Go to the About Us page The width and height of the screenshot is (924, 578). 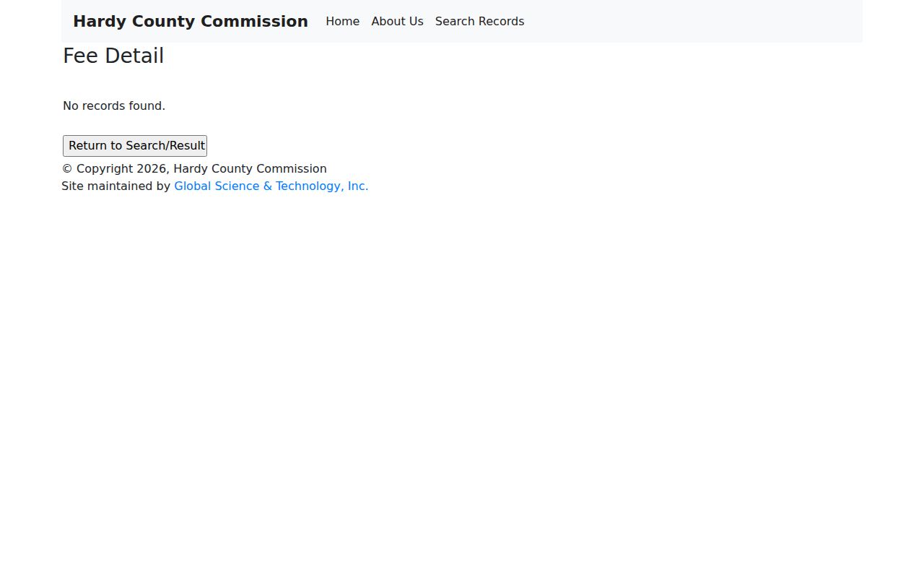tap(397, 22)
